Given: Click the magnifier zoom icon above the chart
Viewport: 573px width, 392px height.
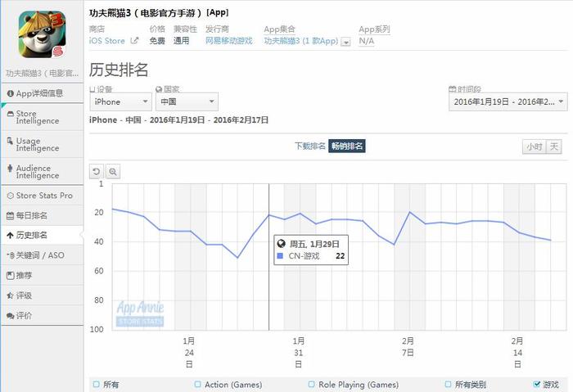Looking at the screenshot, I should coord(113,172).
